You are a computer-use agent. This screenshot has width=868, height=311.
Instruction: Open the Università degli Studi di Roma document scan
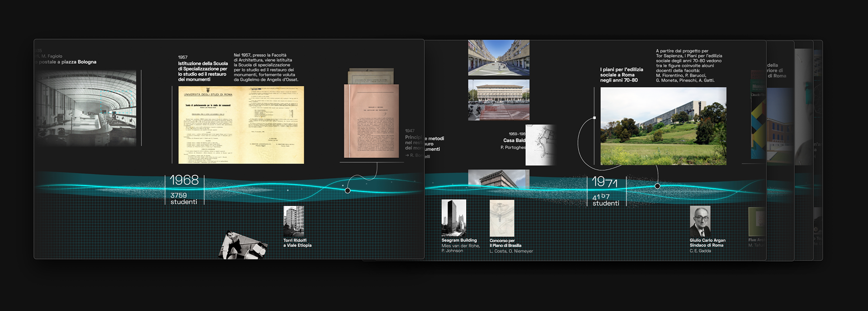tap(241, 125)
